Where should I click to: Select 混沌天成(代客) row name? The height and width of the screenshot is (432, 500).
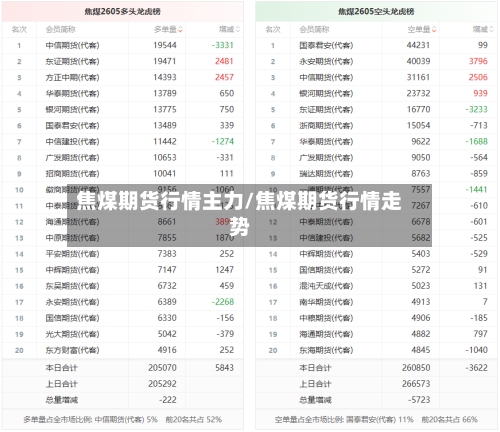(x=326, y=286)
